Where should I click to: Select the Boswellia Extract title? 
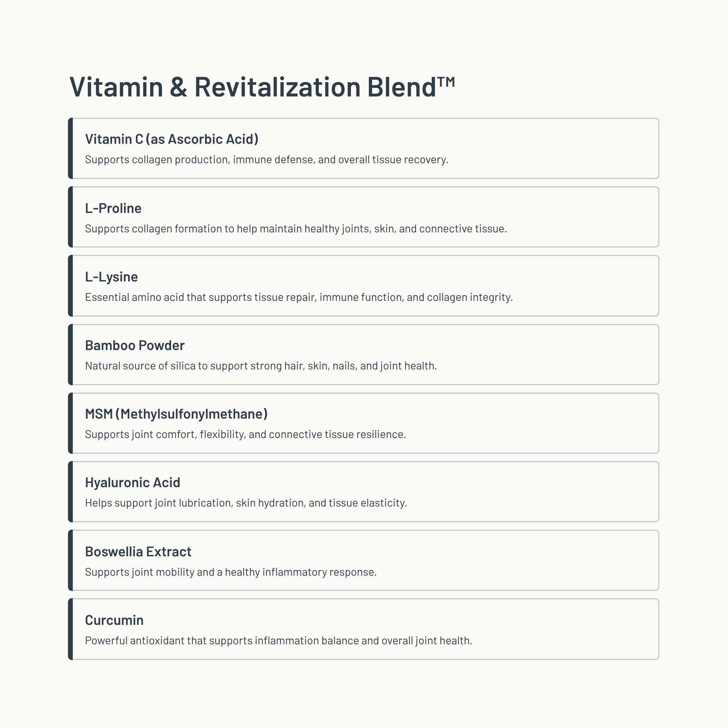138,552
